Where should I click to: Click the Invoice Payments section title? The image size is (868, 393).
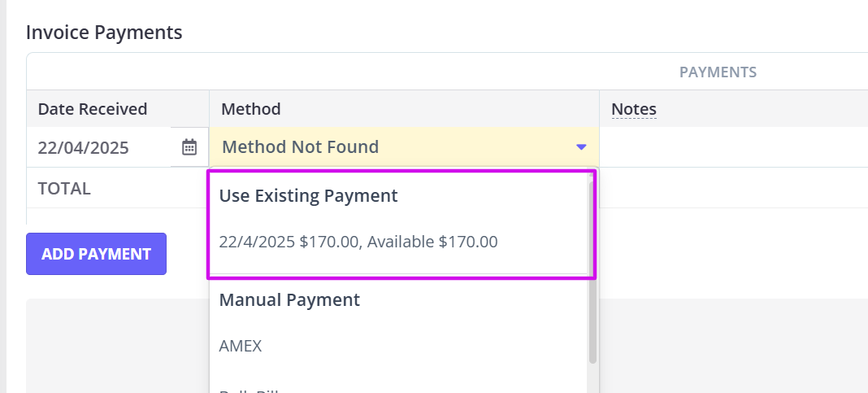(104, 33)
